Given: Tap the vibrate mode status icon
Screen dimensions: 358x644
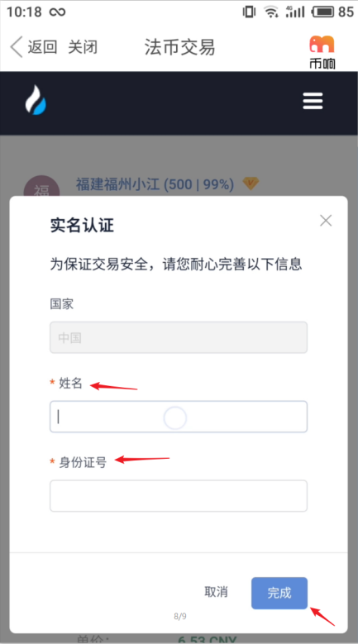Looking at the screenshot, I should pos(249,12).
